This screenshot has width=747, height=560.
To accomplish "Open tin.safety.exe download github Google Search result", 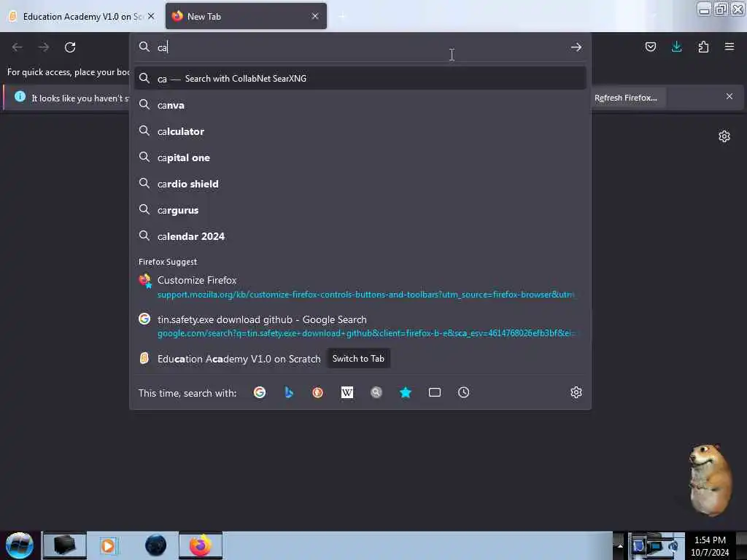I will point(360,326).
